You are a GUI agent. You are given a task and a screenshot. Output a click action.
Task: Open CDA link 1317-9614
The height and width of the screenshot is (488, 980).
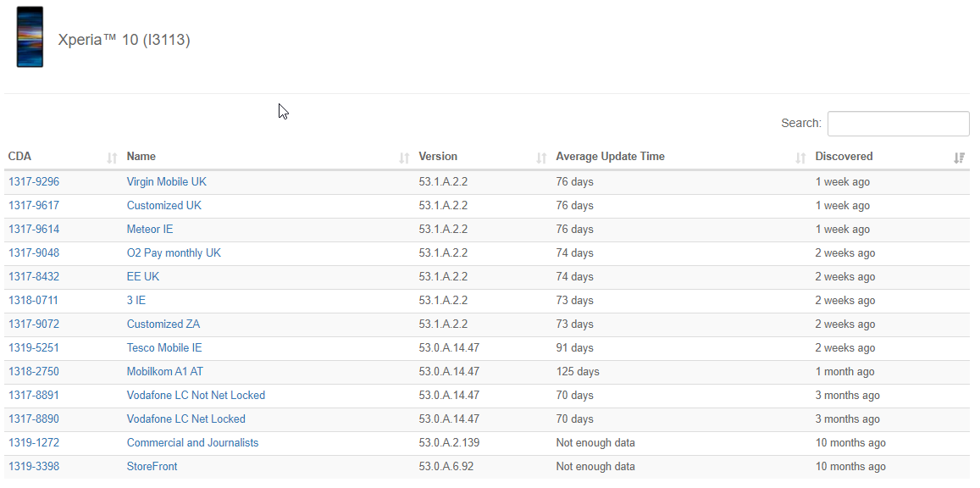click(34, 230)
